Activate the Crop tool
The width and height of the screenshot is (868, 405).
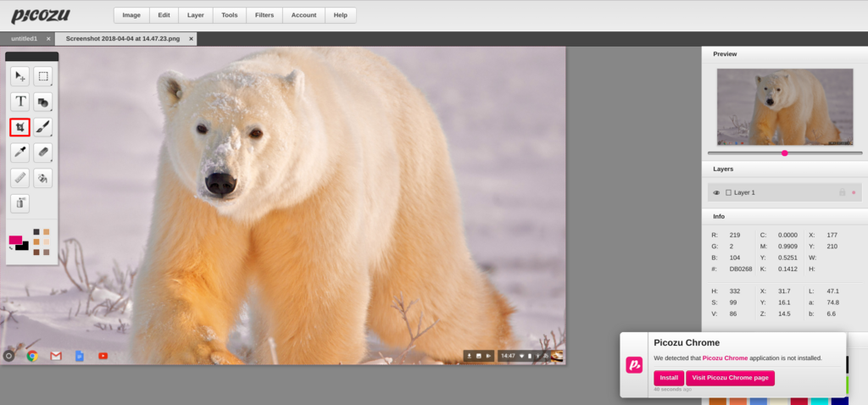20,127
